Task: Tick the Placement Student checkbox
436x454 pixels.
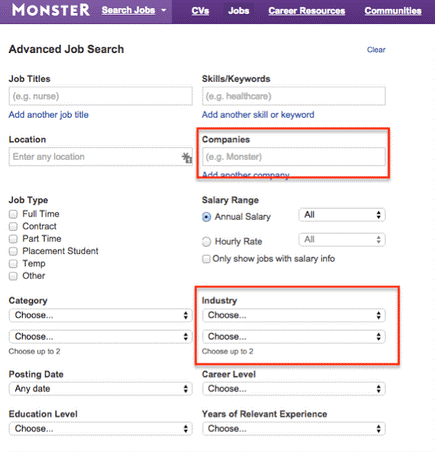Action: point(13,251)
